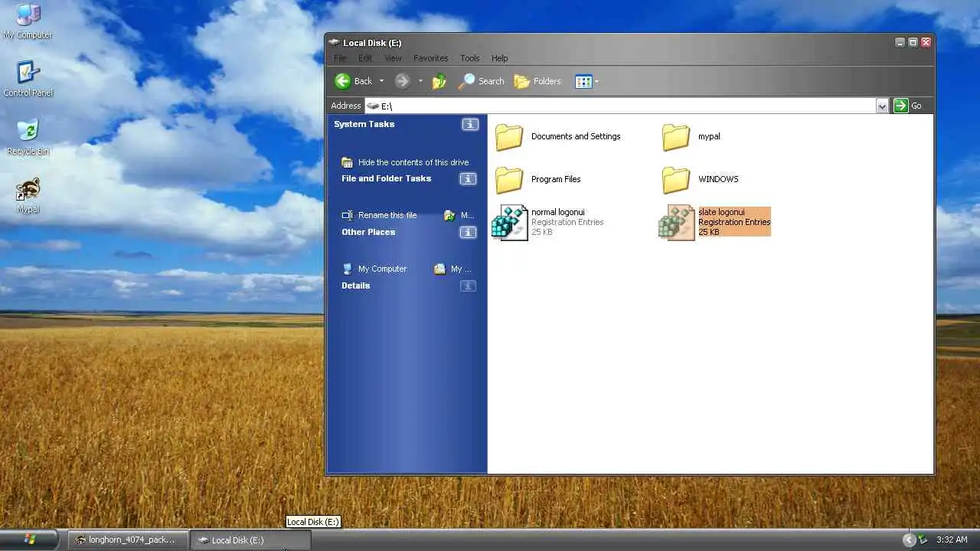Open the Help menu

point(500,58)
